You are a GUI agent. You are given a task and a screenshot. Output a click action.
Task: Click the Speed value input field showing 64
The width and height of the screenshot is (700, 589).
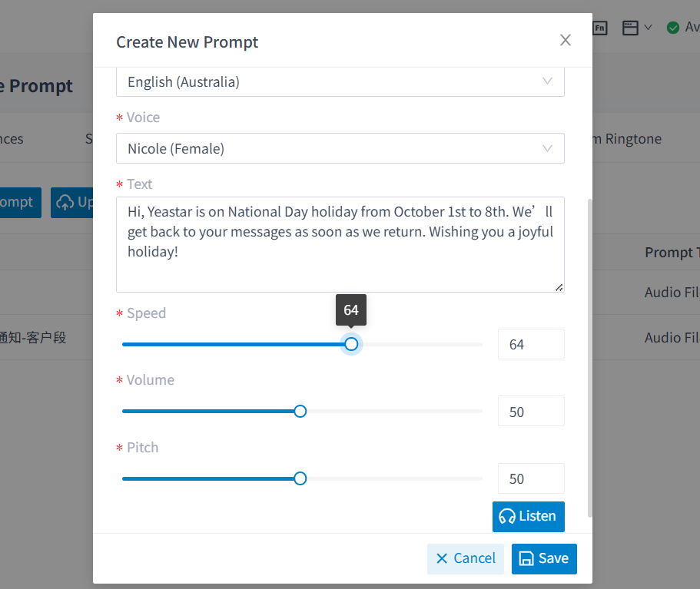[531, 344]
